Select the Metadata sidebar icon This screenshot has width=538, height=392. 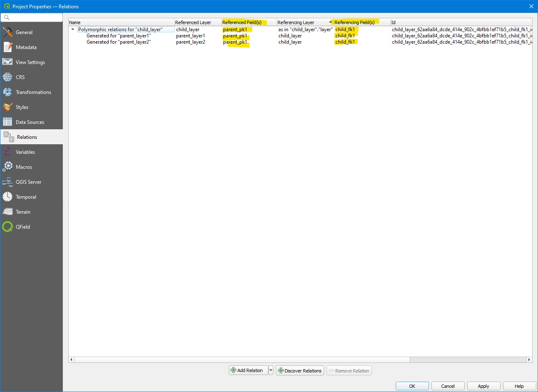[x=26, y=47]
